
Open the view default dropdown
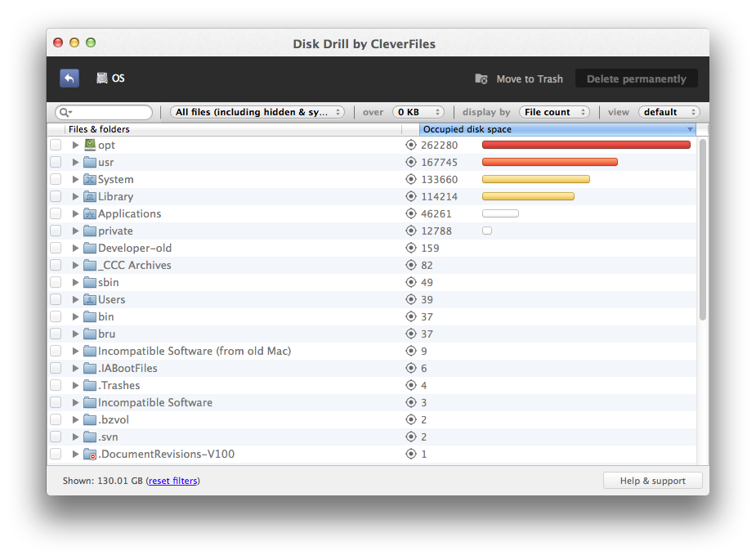pos(669,112)
